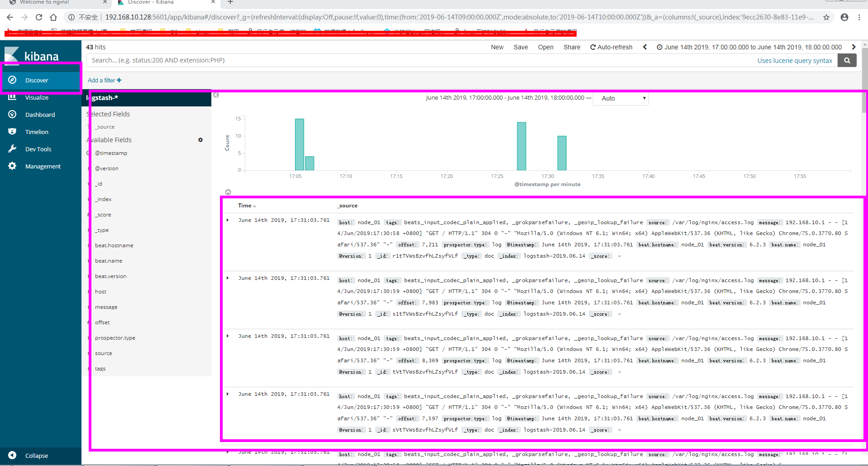The height and width of the screenshot is (466, 868).
Task: Select tags field in list
Action: coord(100,369)
